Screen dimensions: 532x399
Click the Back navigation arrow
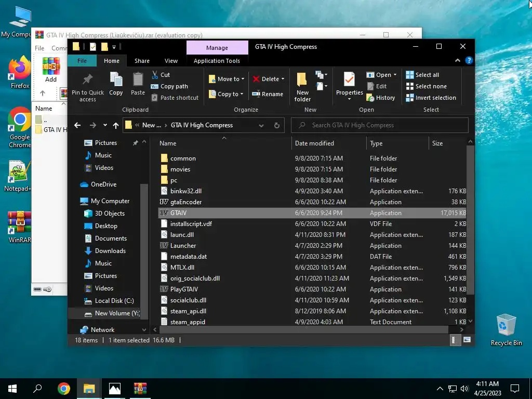(x=77, y=125)
